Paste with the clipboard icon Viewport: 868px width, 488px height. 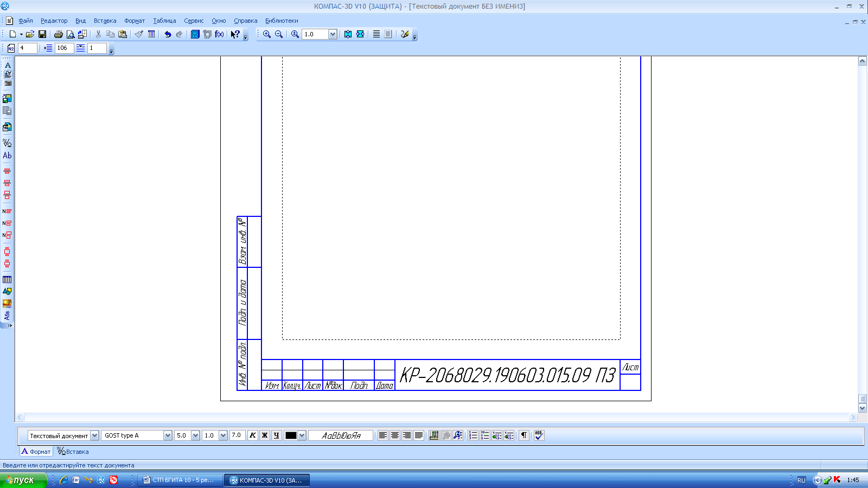123,34
